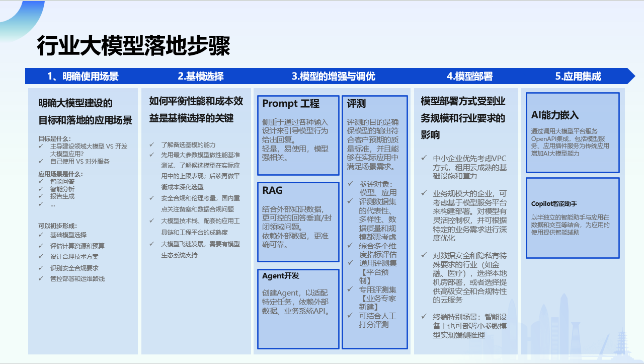
Task: Click the Agent开发 card heading
Action: [281, 276]
